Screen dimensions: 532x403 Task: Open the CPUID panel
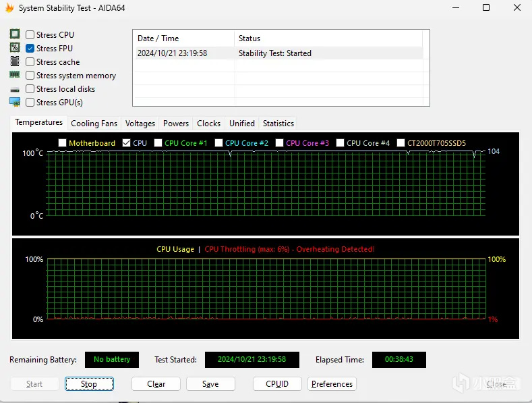[x=277, y=384]
